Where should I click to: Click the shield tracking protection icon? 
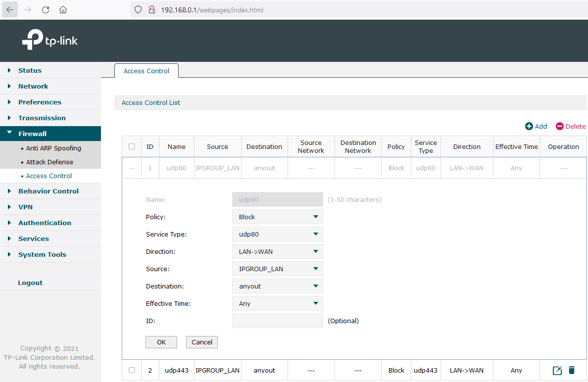138,10
